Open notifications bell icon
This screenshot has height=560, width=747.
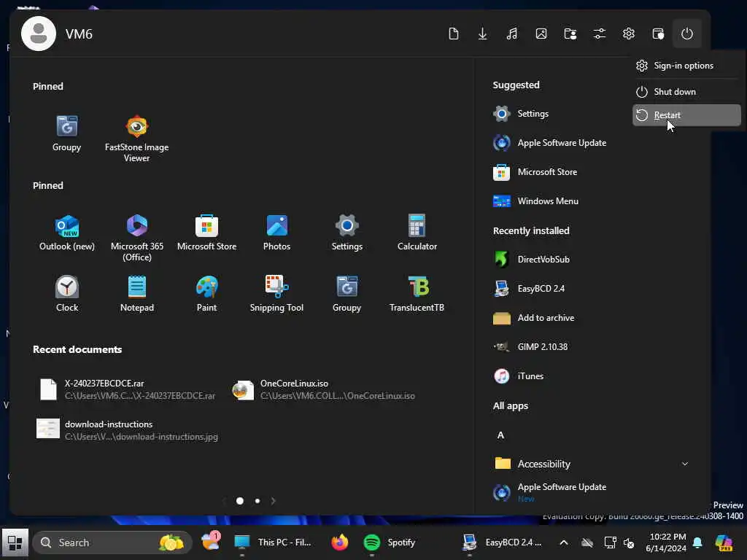tap(697, 542)
